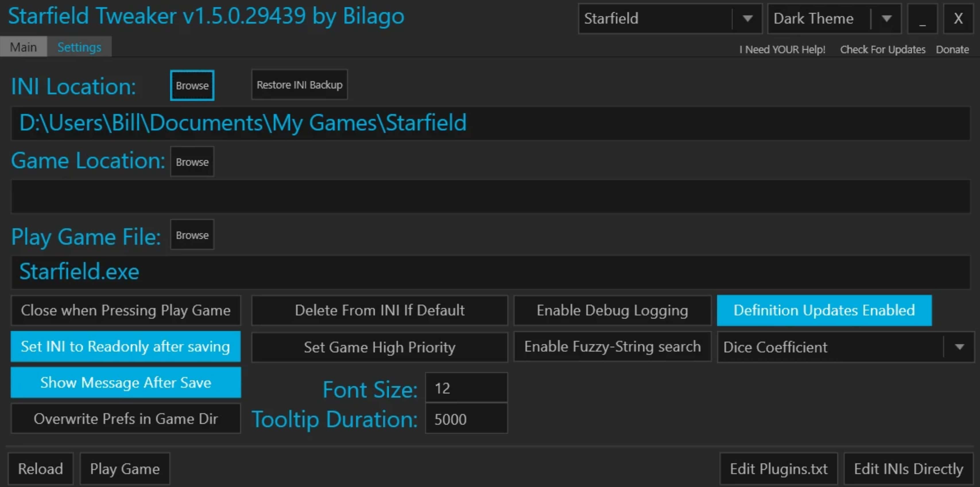Disable Definition Updates Enabled toggle
Viewport: 980px width, 487px height.
coord(824,311)
